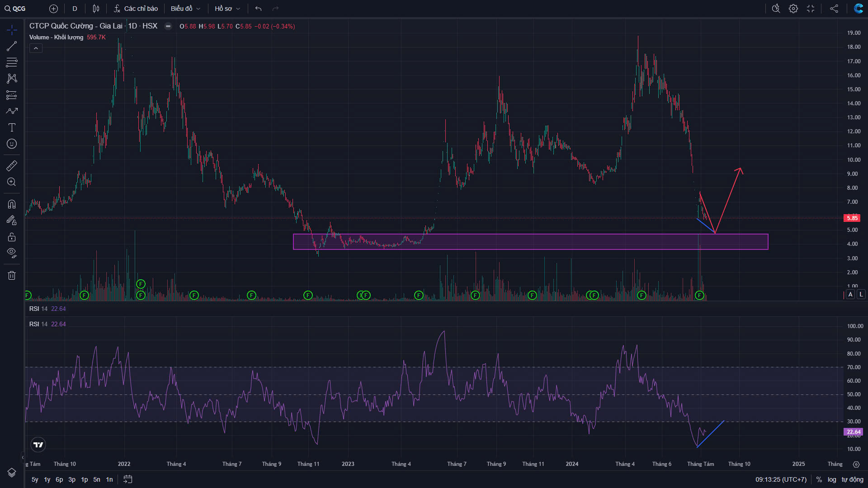Click the add symbol plus icon

pos(53,9)
